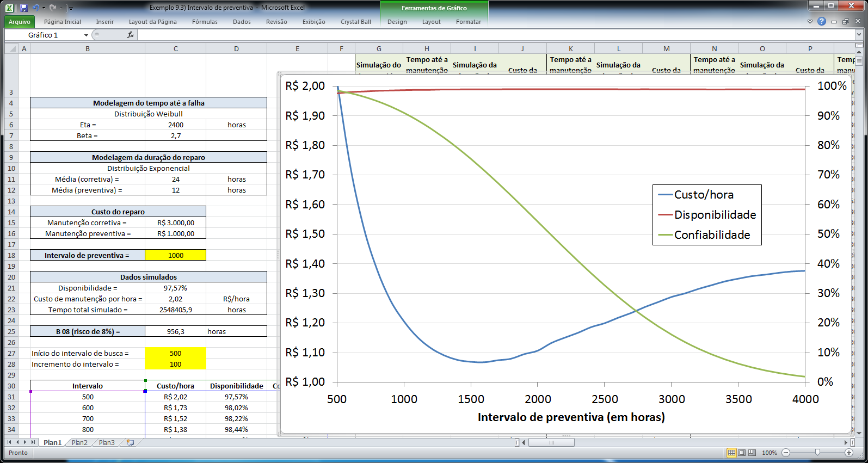Open Excel Help with the question mark icon

822,22
